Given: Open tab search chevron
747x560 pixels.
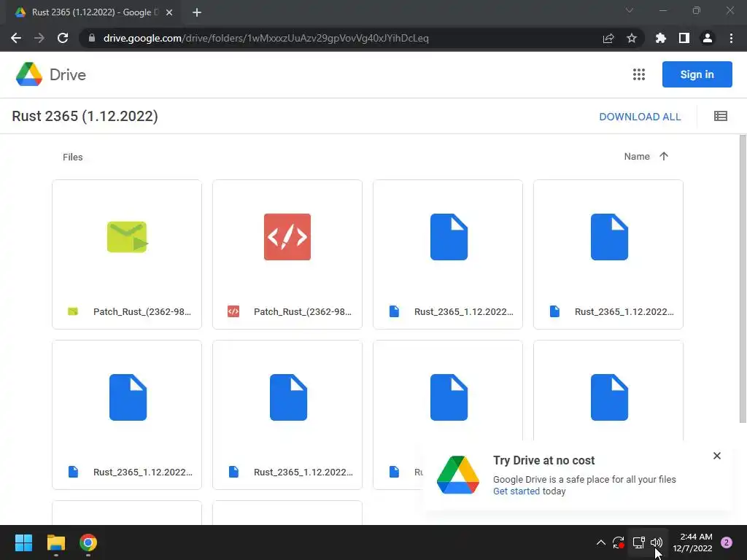Looking at the screenshot, I should click(630, 10).
